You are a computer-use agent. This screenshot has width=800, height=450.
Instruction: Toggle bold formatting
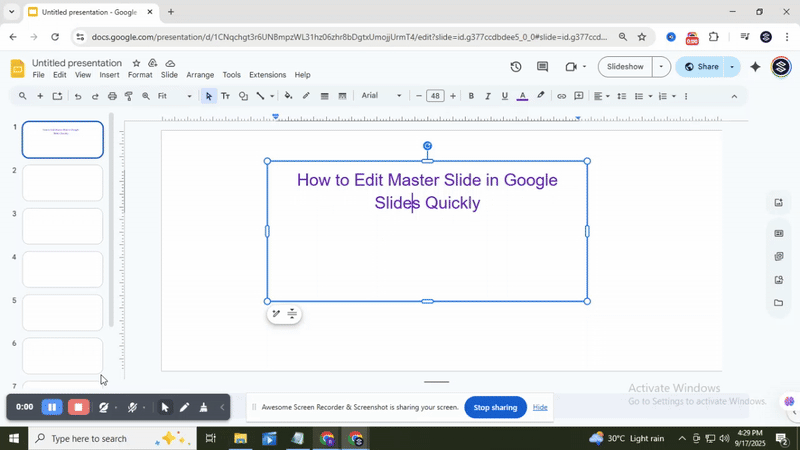[x=471, y=96]
